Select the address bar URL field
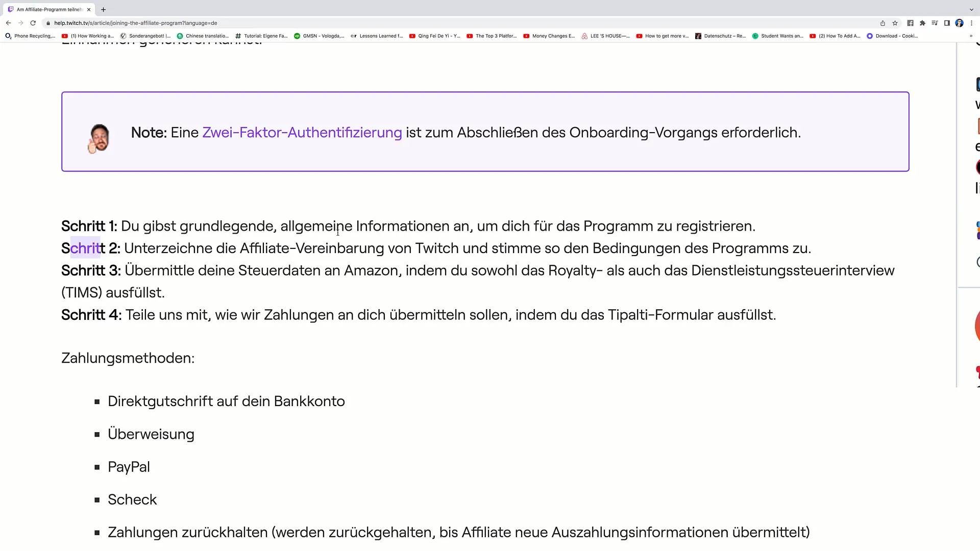Viewport: 980px width, 551px height. pyautogui.click(x=467, y=22)
